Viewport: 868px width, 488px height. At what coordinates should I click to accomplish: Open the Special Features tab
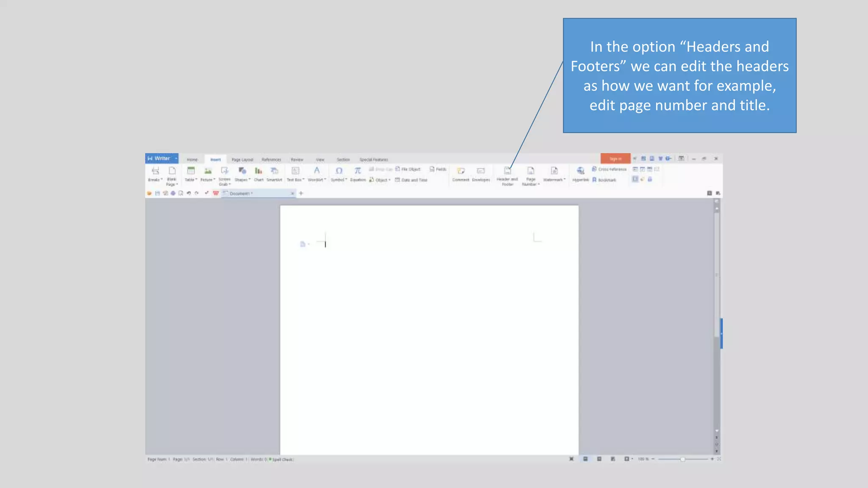tap(374, 160)
